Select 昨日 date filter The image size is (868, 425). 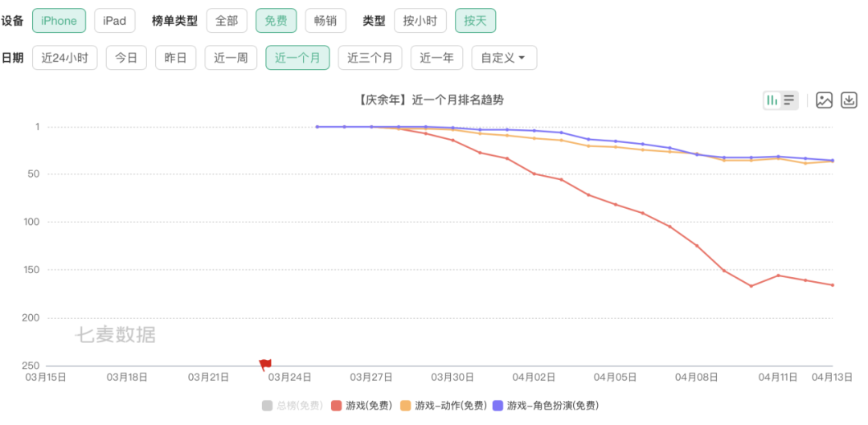click(175, 58)
